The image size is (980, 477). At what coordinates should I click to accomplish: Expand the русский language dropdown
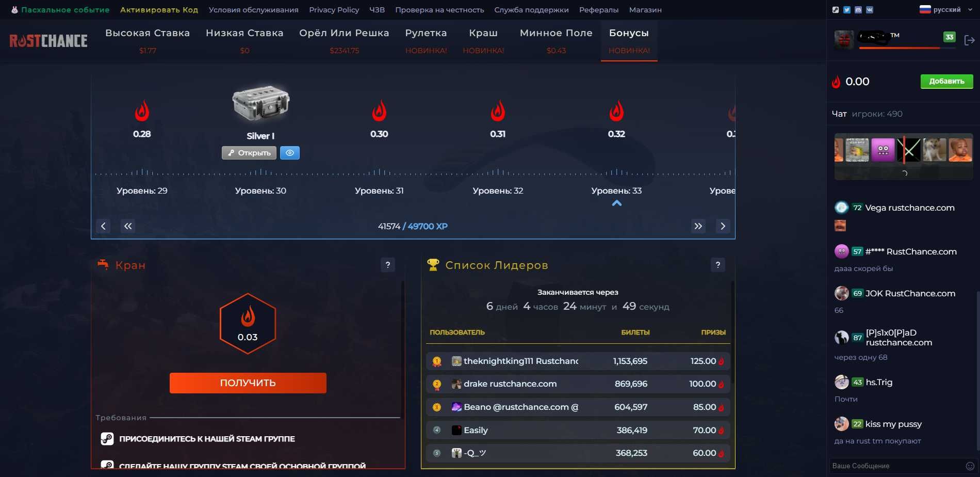[946, 10]
